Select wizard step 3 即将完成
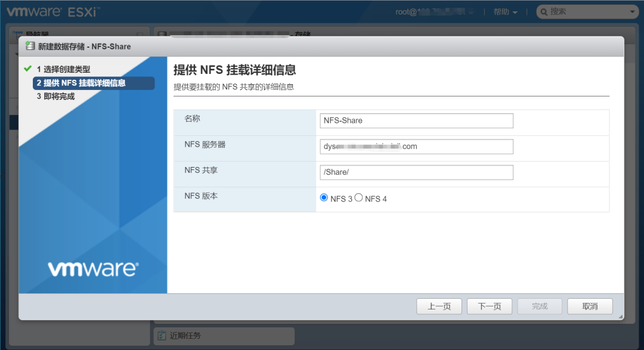 pyautogui.click(x=57, y=95)
